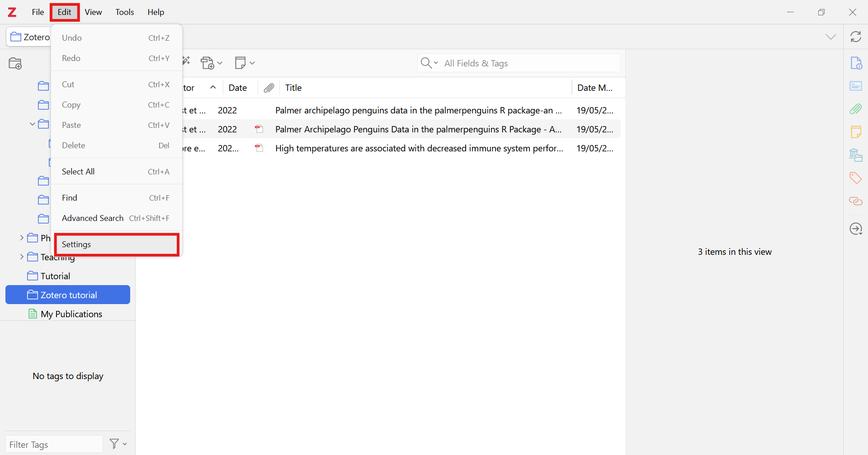Open the Add Attachment dropdown arrow
The image size is (868, 455).
pyautogui.click(x=220, y=63)
